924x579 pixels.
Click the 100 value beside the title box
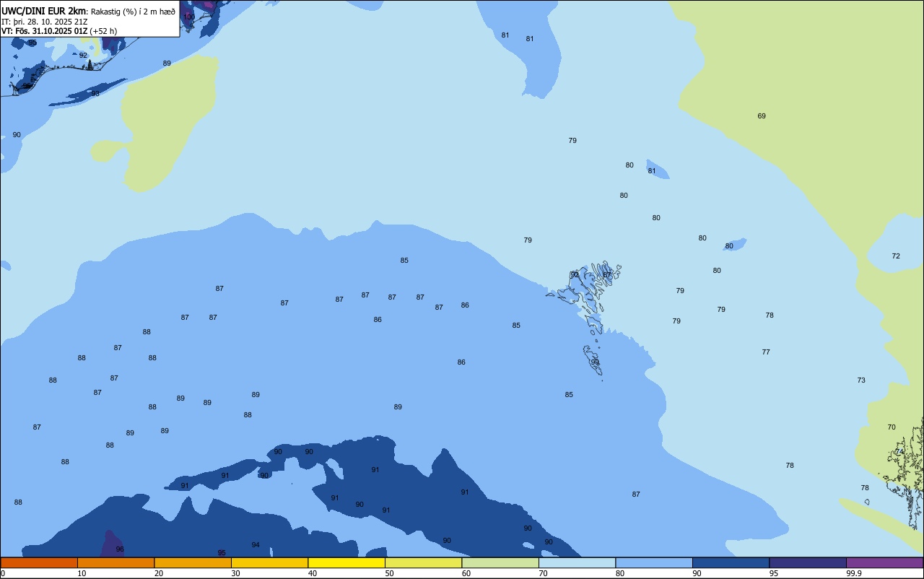coord(189,17)
